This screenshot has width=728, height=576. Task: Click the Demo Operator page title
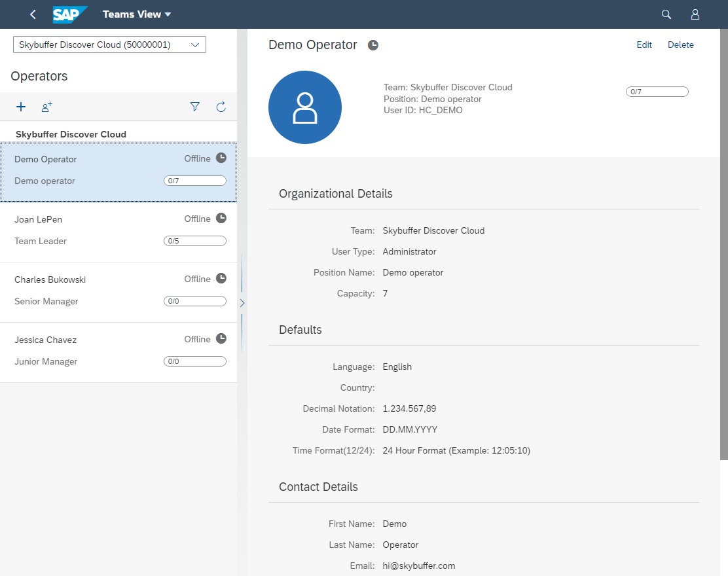tap(313, 45)
